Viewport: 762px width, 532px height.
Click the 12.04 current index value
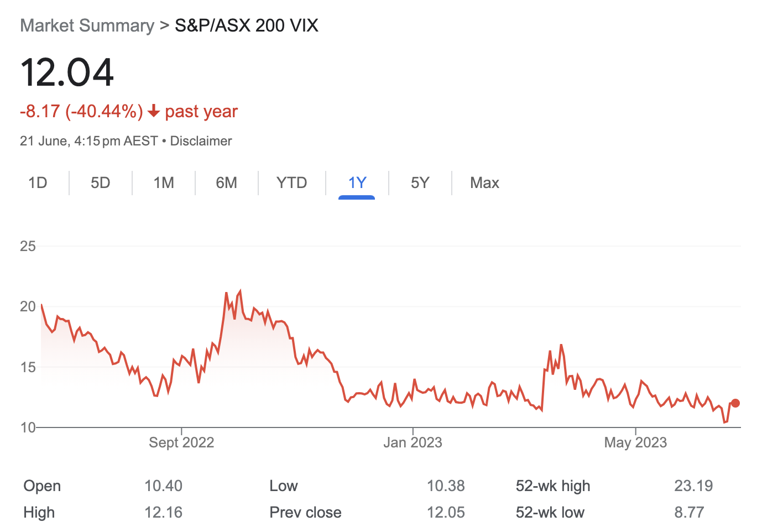click(x=67, y=72)
